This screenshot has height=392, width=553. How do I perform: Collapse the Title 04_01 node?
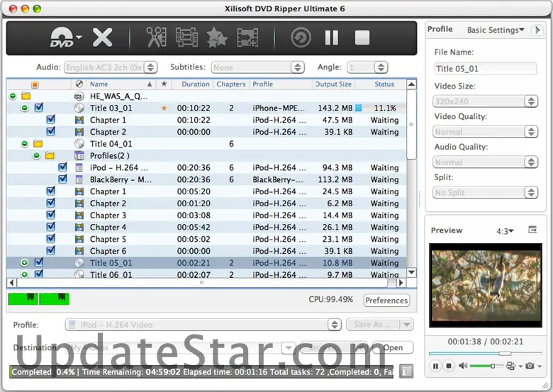coord(24,144)
